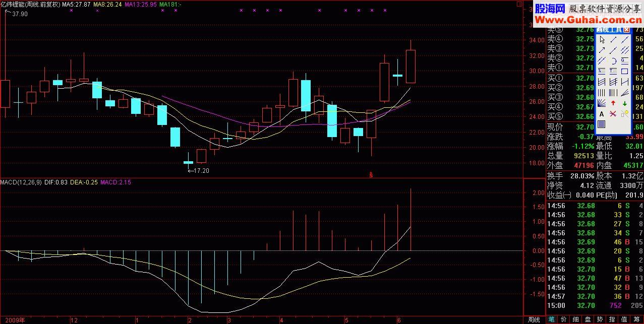Select the arc drawing tool

pyautogui.click(x=613, y=61)
